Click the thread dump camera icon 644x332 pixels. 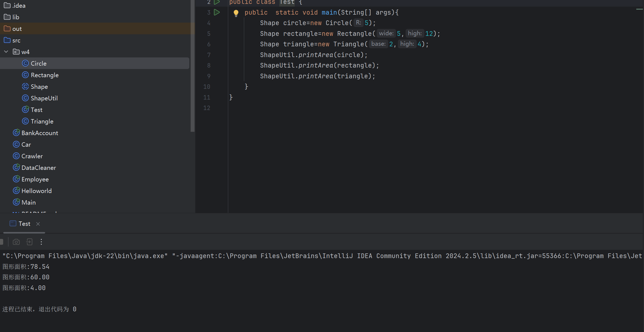click(x=16, y=242)
